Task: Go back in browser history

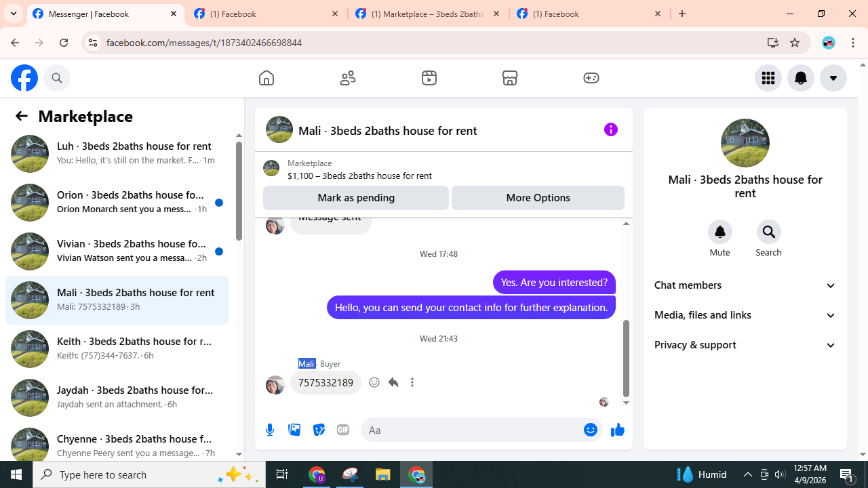Action: (x=15, y=43)
